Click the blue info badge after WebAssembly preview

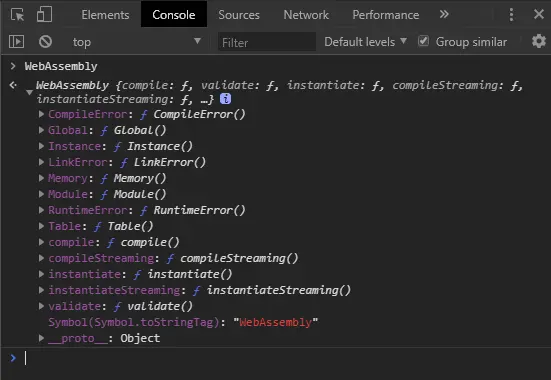pyautogui.click(x=226, y=99)
